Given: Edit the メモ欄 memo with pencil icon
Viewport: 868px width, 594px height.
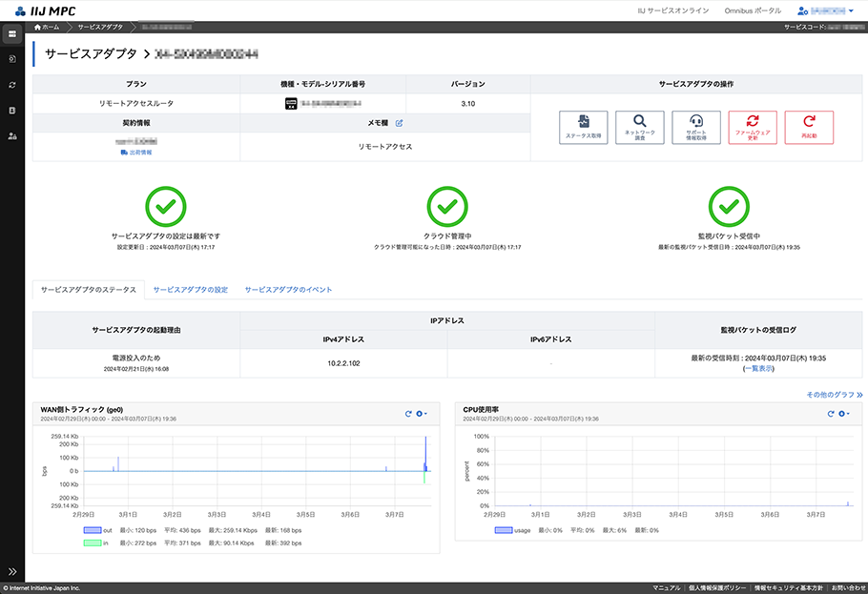Looking at the screenshot, I should pos(400,123).
